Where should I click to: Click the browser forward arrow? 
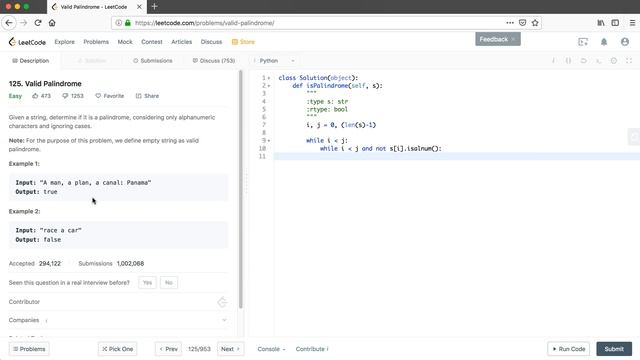[x=24, y=23]
